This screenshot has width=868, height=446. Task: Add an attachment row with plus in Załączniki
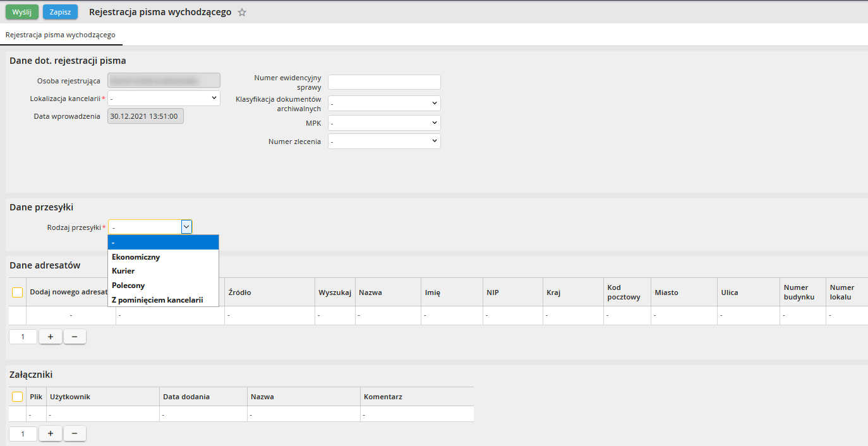tap(51, 433)
